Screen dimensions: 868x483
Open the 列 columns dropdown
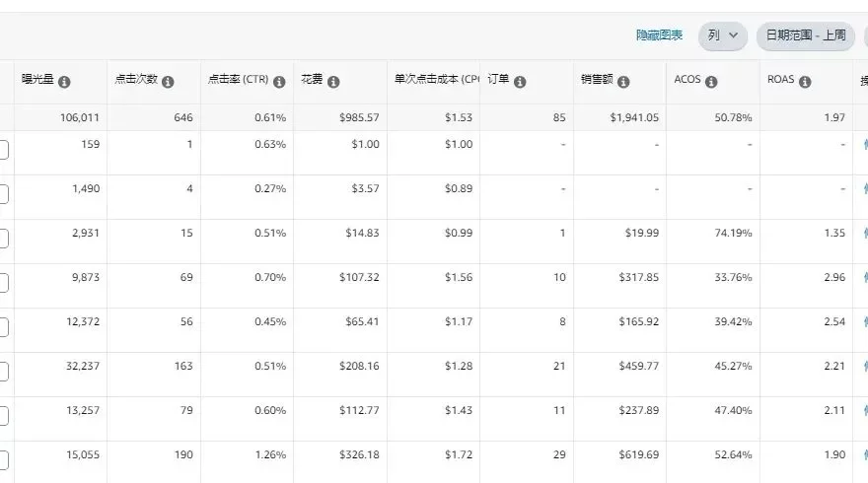(x=722, y=35)
